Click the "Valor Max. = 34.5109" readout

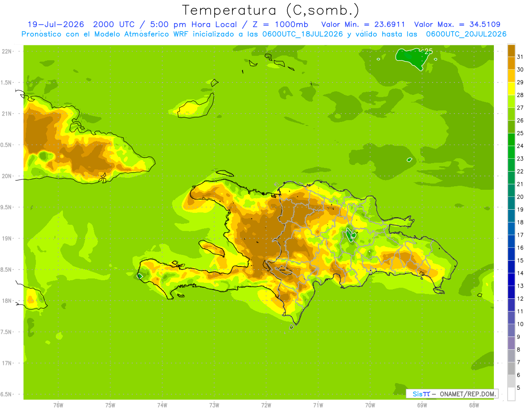[457, 24]
